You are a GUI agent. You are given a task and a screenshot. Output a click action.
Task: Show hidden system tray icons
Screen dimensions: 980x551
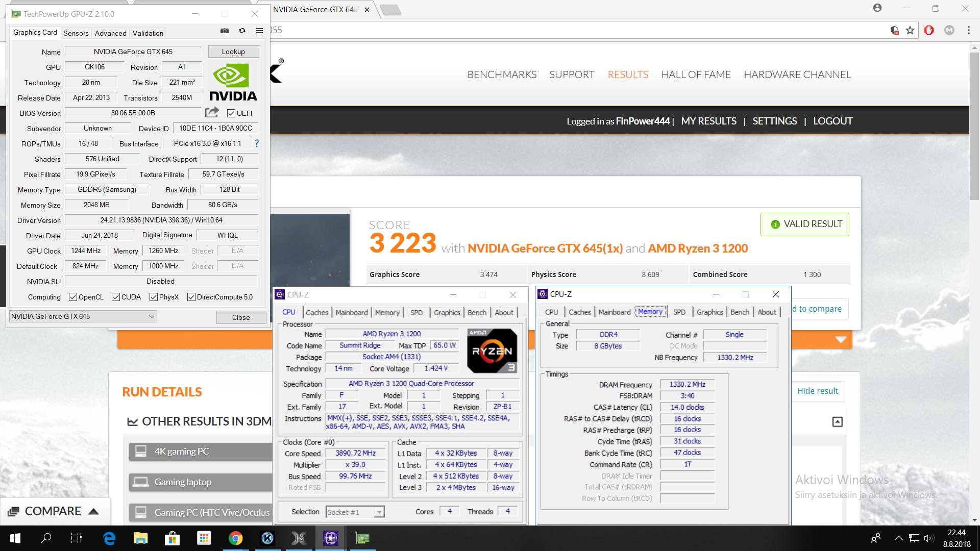tap(898, 538)
